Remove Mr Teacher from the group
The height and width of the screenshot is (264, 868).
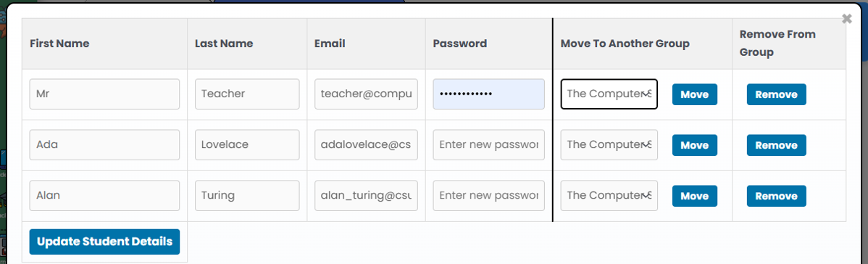click(x=776, y=94)
